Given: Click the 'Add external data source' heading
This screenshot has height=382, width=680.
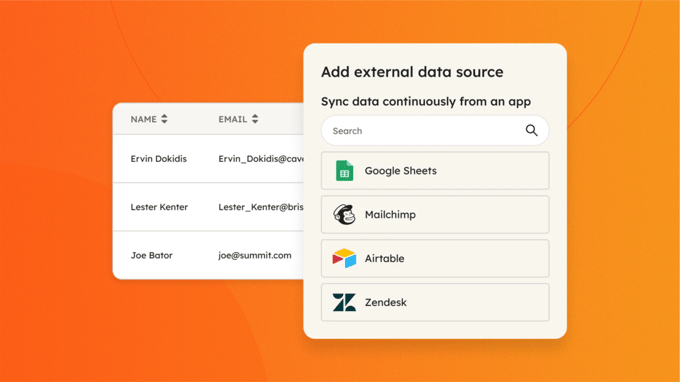Looking at the screenshot, I should (x=412, y=72).
